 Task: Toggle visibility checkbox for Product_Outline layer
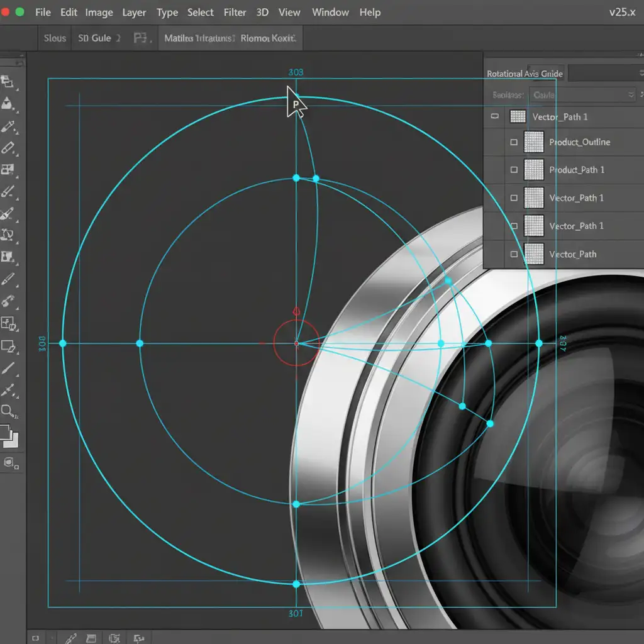(x=514, y=142)
